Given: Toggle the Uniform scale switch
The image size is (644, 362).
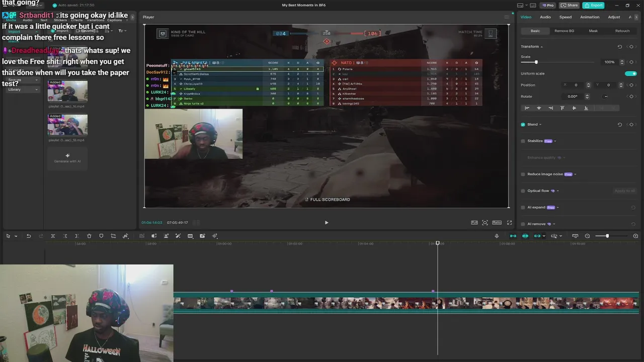Looking at the screenshot, I should (x=630, y=73).
